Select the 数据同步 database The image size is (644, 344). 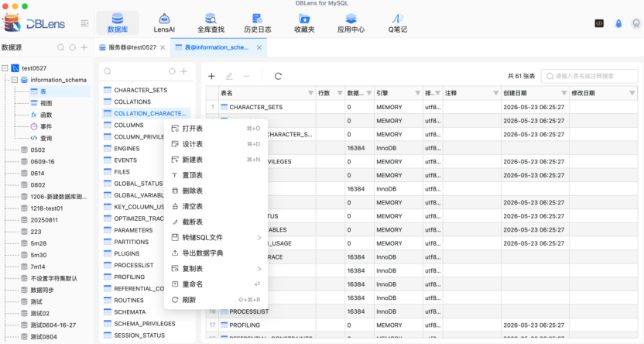click(42, 291)
